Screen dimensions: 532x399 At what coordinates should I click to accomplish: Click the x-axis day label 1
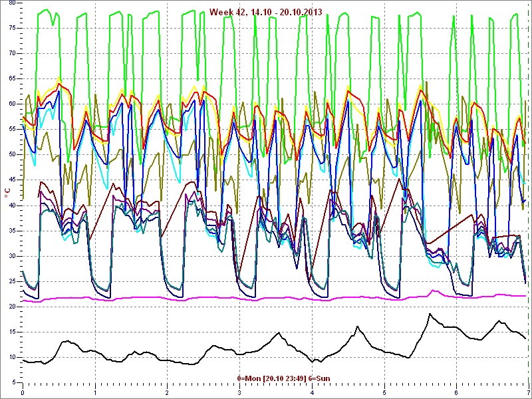coord(95,393)
